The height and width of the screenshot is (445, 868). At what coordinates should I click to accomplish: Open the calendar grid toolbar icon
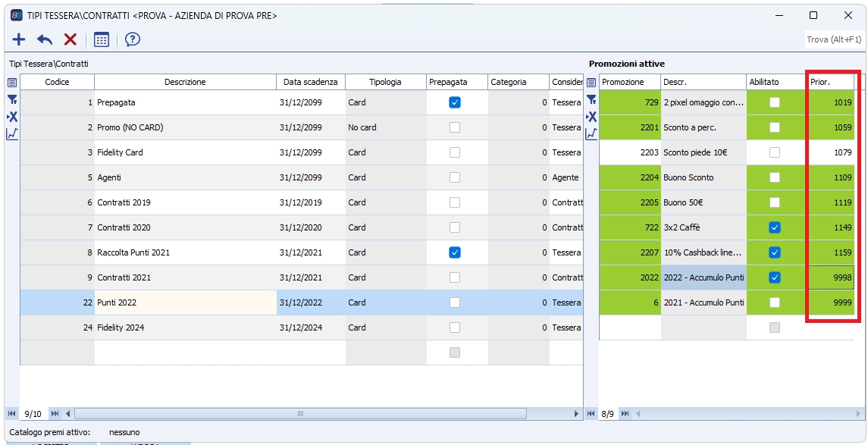pyautogui.click(x=102, y=39)
